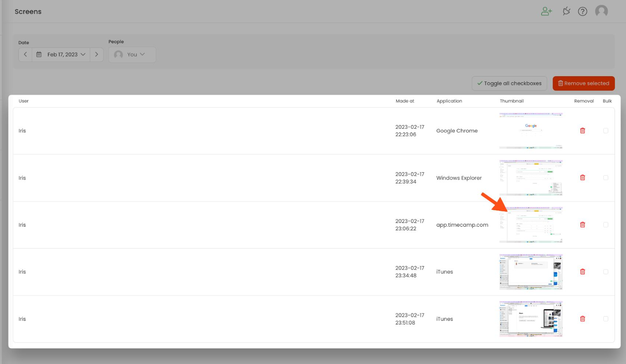Click 'Iris' in the app.timecamp.com row

pyautogui.click(x=22, y=225)
